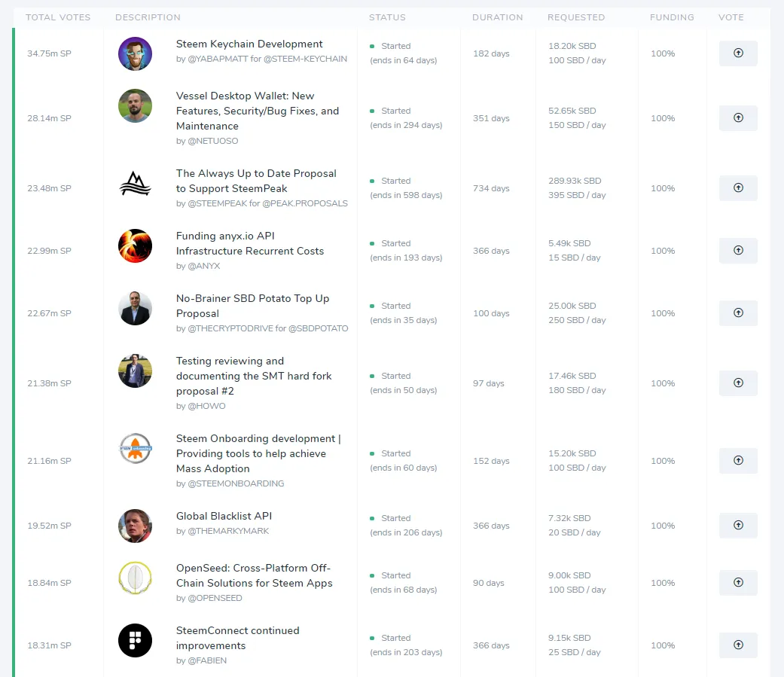Open the Steem Keychain avatar image
This screenshot has height=677, width=784.
click(135, 53)
